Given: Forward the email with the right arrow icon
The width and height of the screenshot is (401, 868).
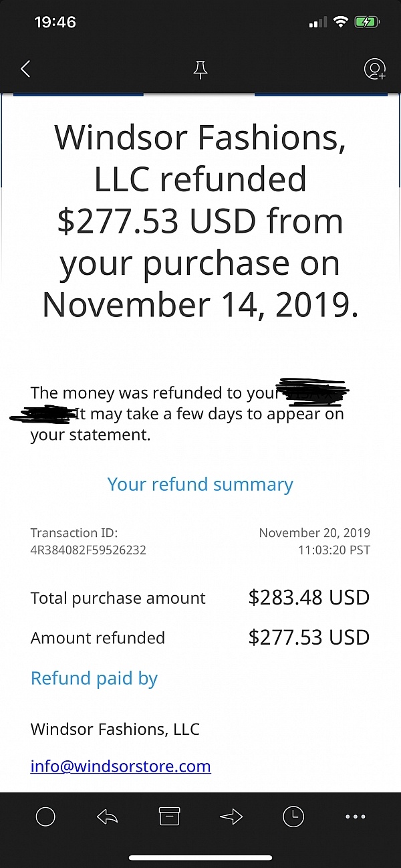Looking at the screenshot, I should [x=231, y=817].
